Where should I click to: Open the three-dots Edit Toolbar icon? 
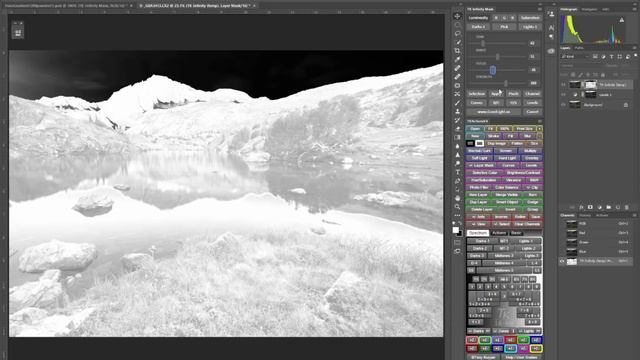point(458,215)
